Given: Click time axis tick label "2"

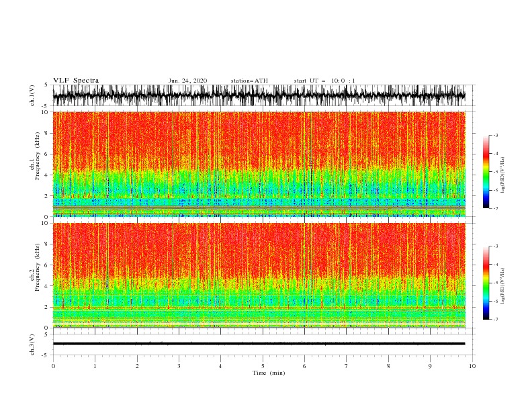Looking at the screenshot, I should click(137, 366).
